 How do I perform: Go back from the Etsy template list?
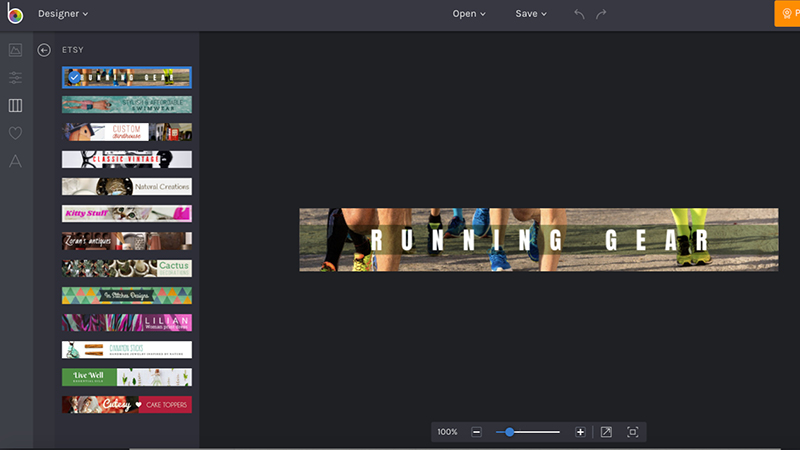44,50
